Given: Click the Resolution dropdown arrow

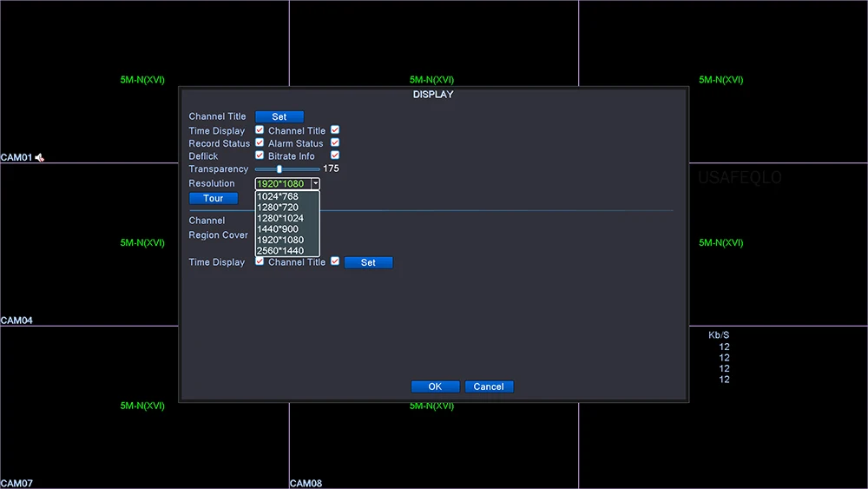Looking at the screenshot, I should 315,183.
